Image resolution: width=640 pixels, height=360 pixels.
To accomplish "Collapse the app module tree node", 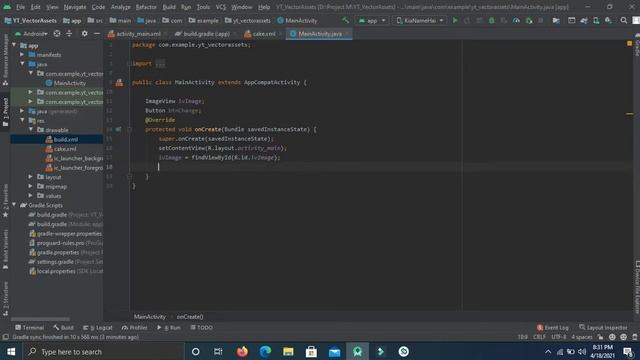I will [15, 45].
